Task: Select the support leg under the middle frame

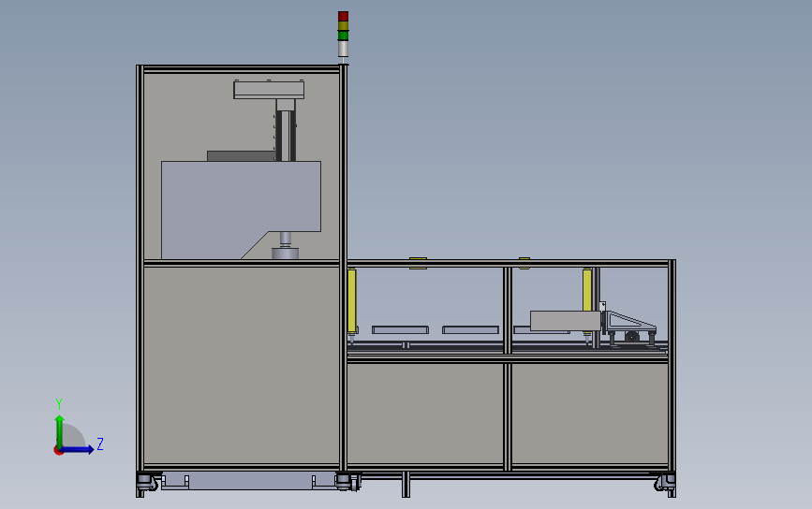Action: tap(406, 485)
